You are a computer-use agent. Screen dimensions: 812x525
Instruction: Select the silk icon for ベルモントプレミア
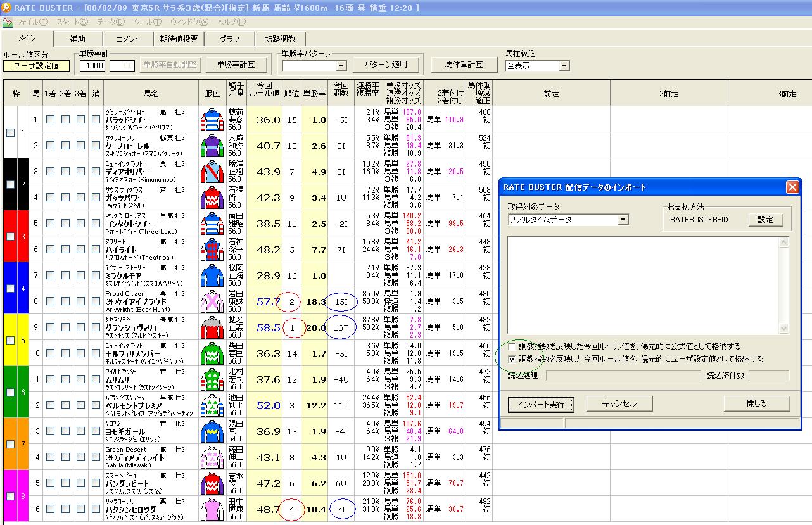pos(212,405)
